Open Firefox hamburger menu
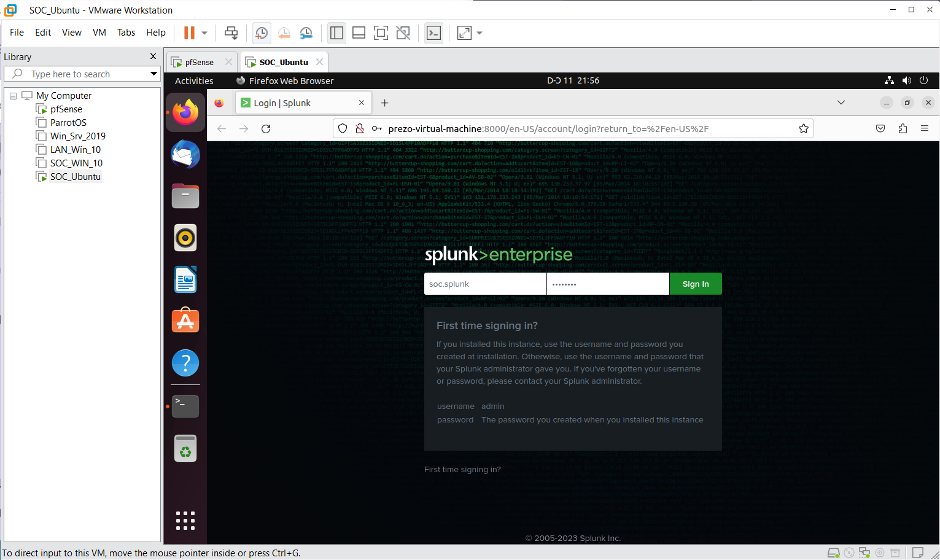Screen dimensions: 940x560 coord(925,128)
